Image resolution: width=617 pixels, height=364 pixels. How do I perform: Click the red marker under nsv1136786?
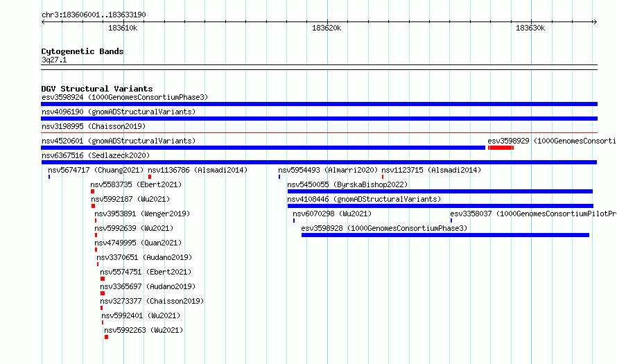(150, 177)
